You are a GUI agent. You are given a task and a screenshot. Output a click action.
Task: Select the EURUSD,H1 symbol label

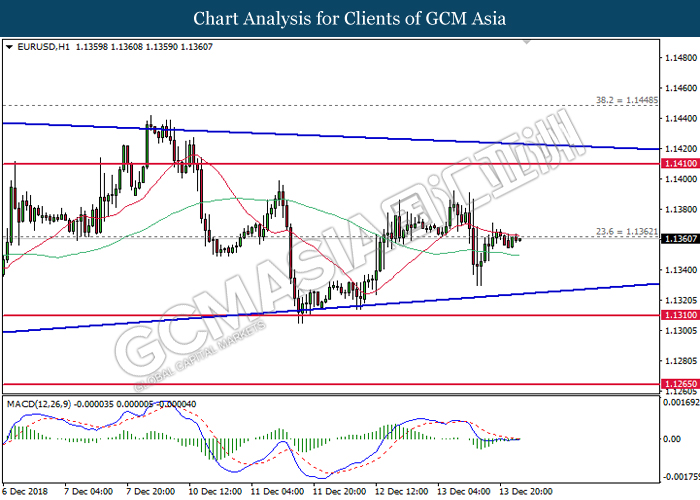(43, 47)
